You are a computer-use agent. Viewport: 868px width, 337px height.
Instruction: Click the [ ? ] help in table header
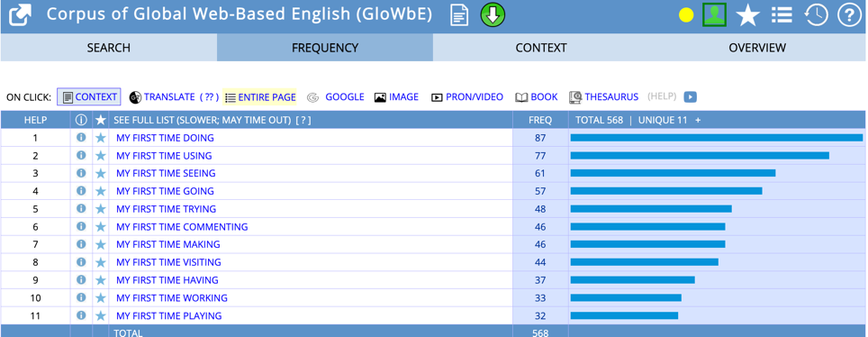[303, 120]
